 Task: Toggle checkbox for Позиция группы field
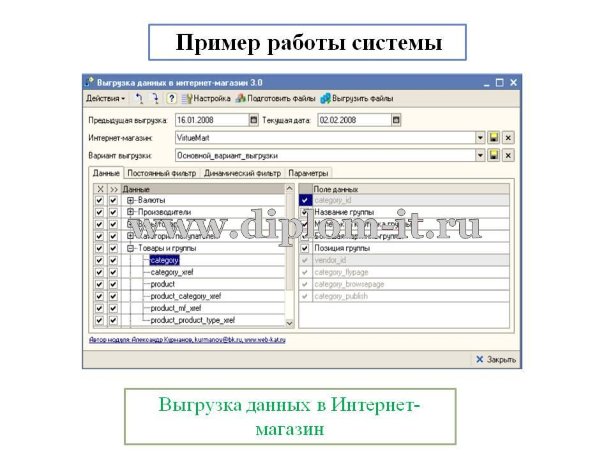(x=305, y=248)
